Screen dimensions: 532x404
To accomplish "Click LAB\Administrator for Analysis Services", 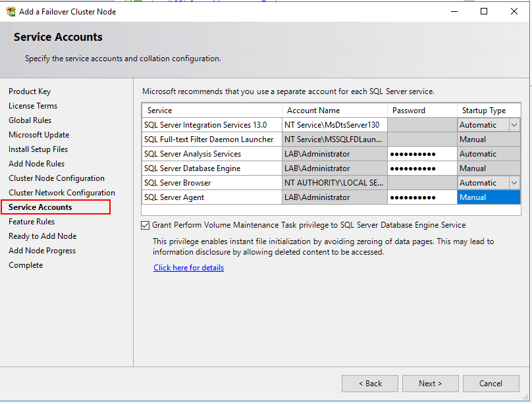I will point(334,154).
